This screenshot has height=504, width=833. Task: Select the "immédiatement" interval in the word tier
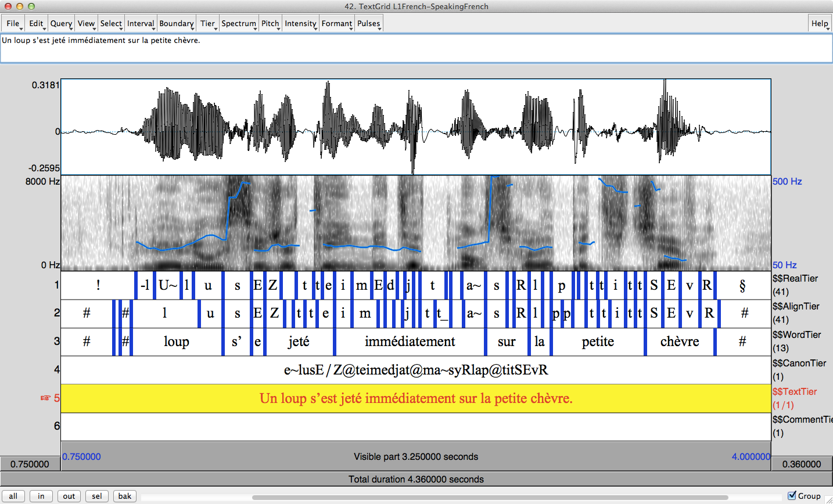410,341
